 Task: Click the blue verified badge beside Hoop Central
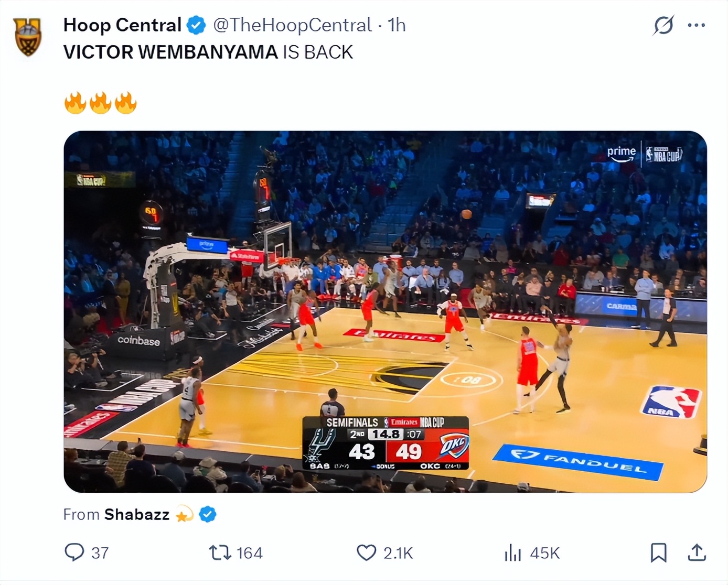[x=196, y=25]
